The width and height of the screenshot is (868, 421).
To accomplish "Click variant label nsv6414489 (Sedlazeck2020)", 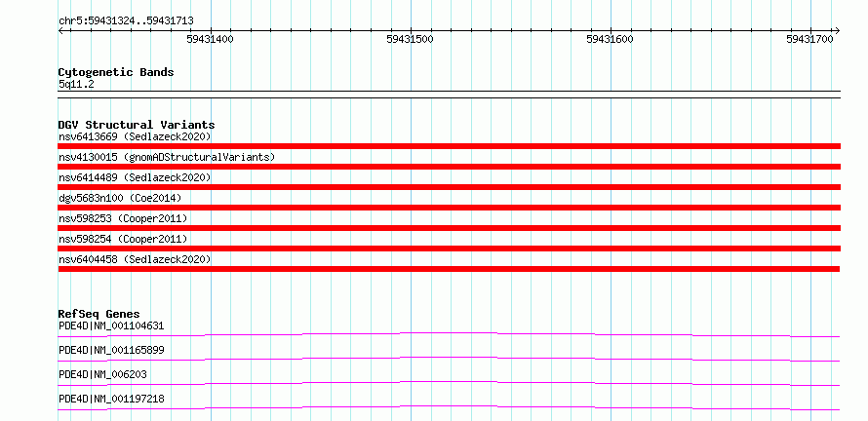I will [135, 177].
